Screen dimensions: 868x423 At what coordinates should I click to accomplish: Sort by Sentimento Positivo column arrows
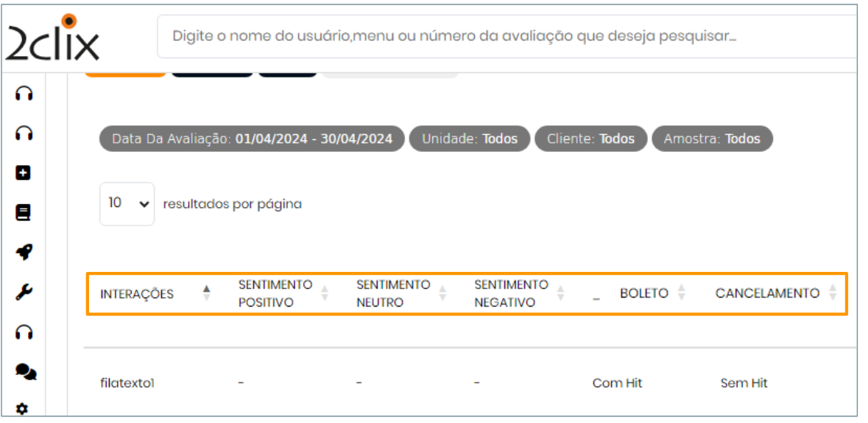[325, 293]
